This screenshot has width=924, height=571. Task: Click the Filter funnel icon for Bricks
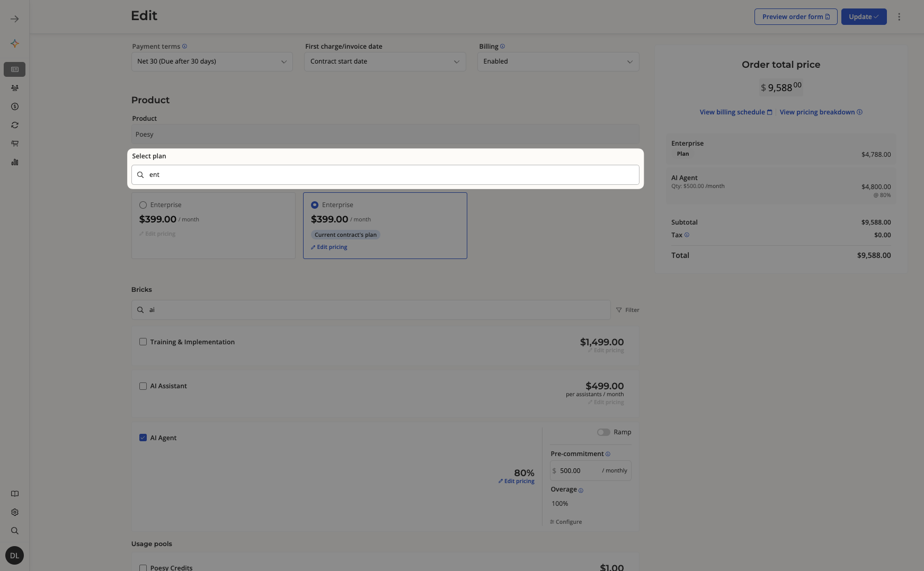tap(619, 310)
